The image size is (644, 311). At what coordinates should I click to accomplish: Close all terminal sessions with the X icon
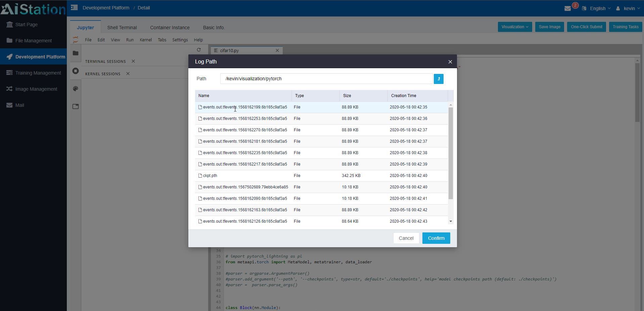(133, 61)
